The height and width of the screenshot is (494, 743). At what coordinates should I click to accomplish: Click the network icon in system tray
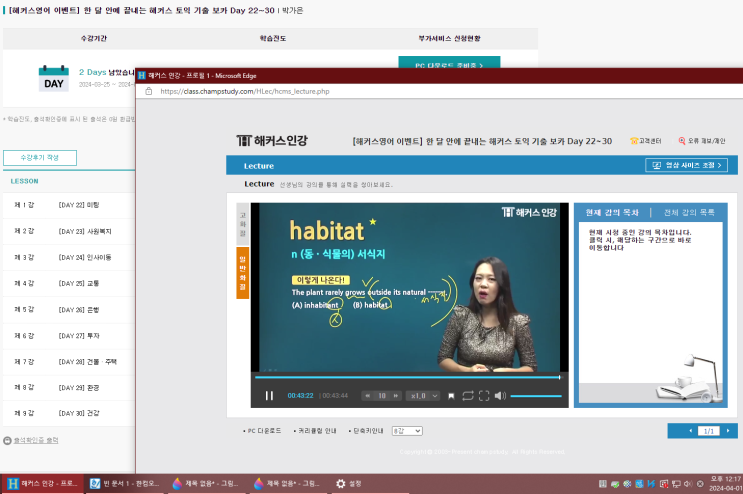pos(676,484)
